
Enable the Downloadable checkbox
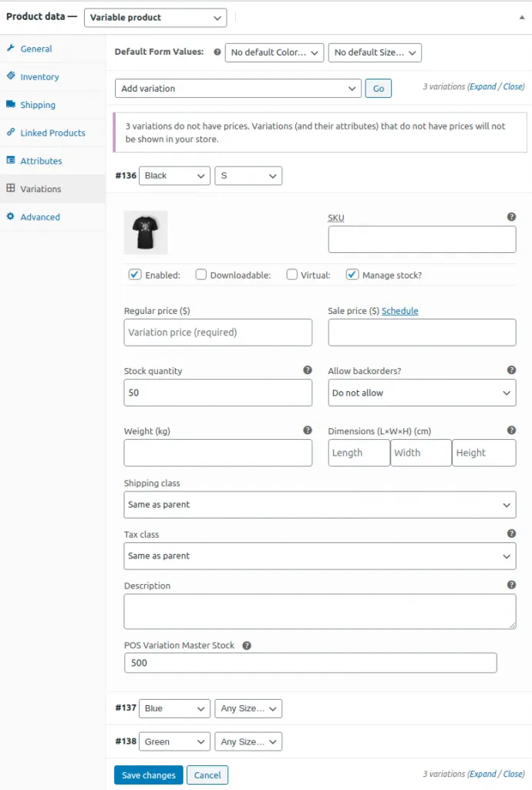[201, 275]
